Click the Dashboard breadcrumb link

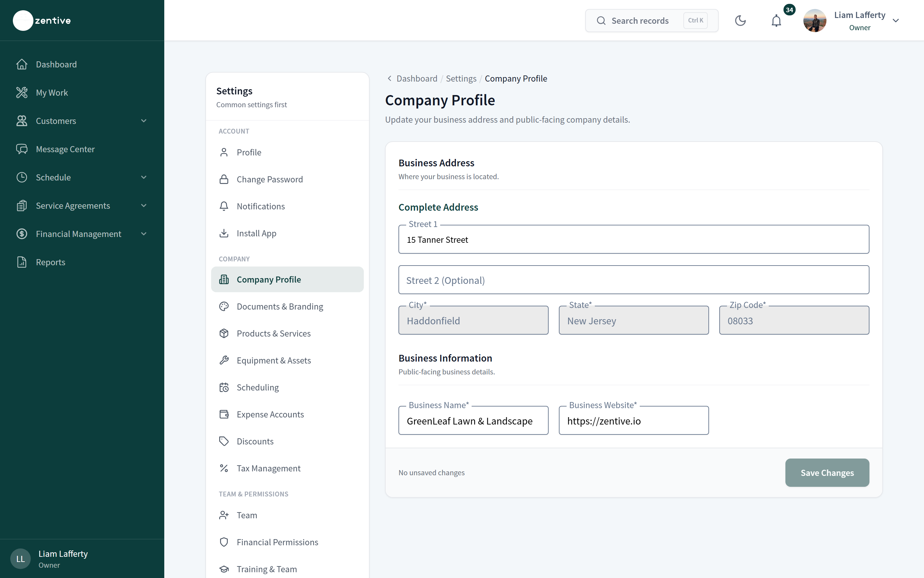[417, 78]
